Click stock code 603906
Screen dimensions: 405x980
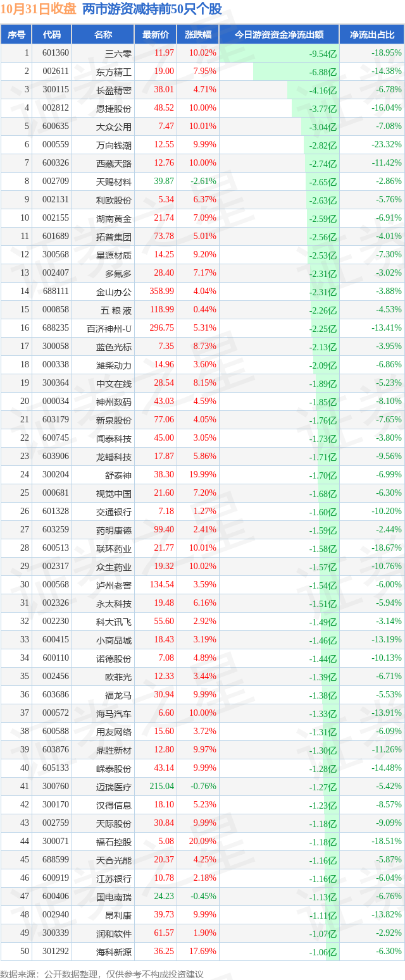tap(56, 456)
